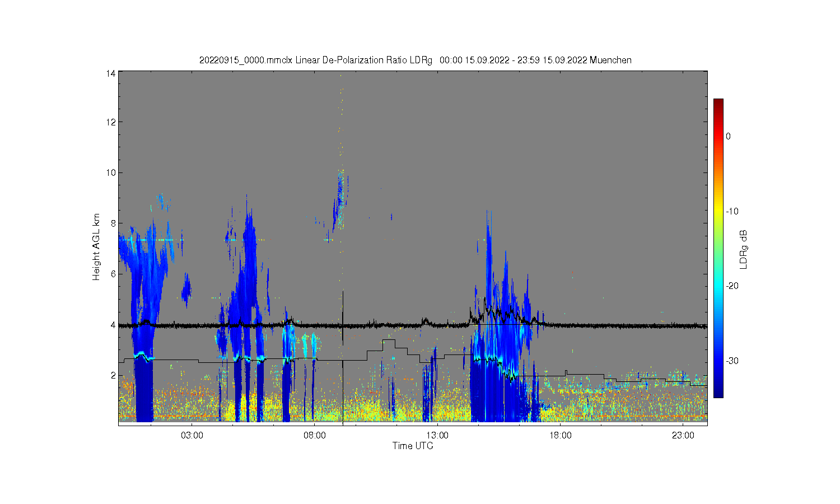Click the colorbar value -20
The width and height of the screenshot is (840, 504).
732,286
